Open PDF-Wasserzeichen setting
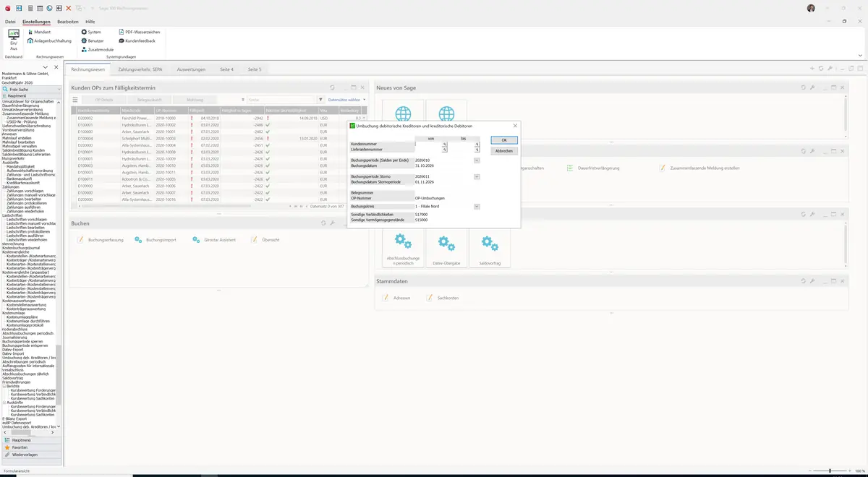 click(139, 32)
